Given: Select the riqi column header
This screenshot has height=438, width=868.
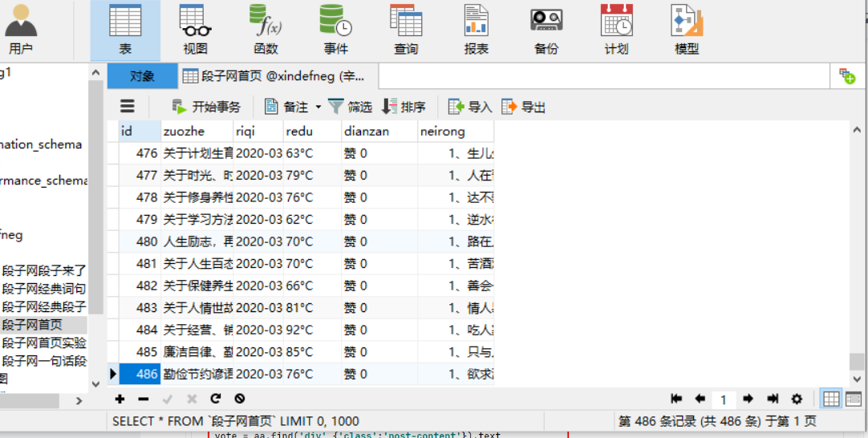Looking at the screenshot, I should [x=258, y=132].
